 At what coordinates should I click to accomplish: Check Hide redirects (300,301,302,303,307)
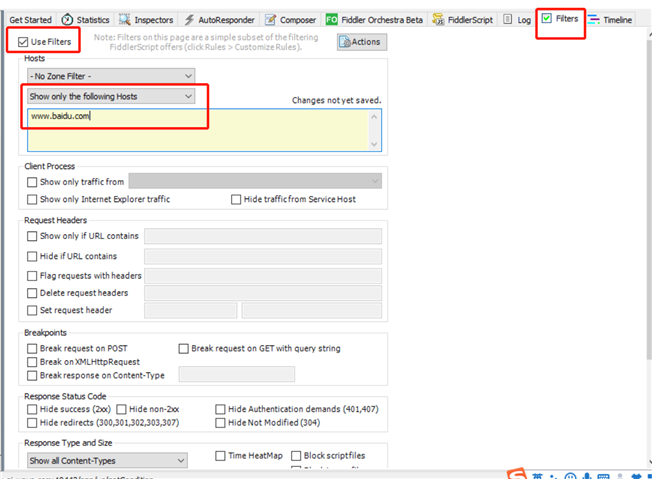pos(32,423)
